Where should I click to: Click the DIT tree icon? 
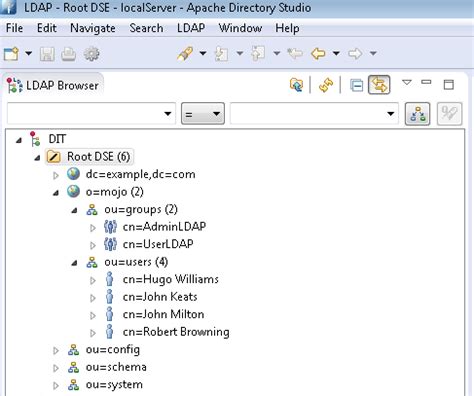coord(35,139)
